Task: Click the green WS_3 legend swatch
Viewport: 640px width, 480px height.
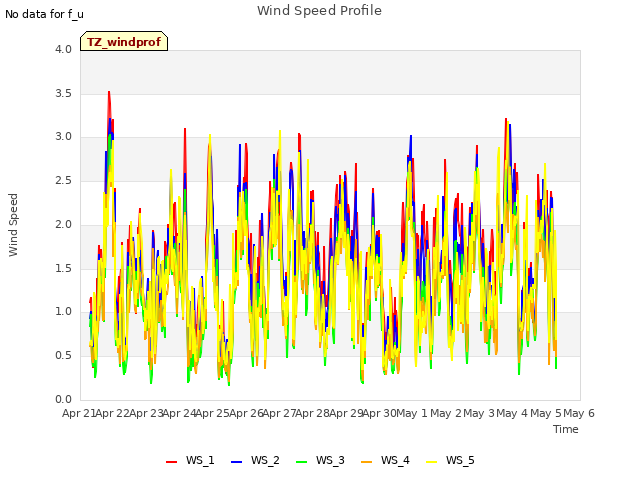Action: tap(301, 462)
